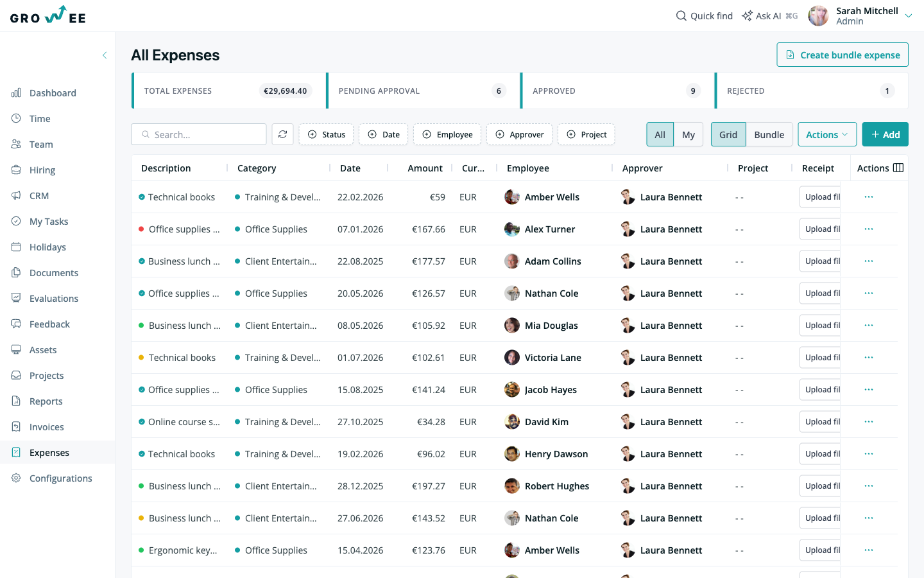
Task: Open the Date filter
Action: (383, 134)
